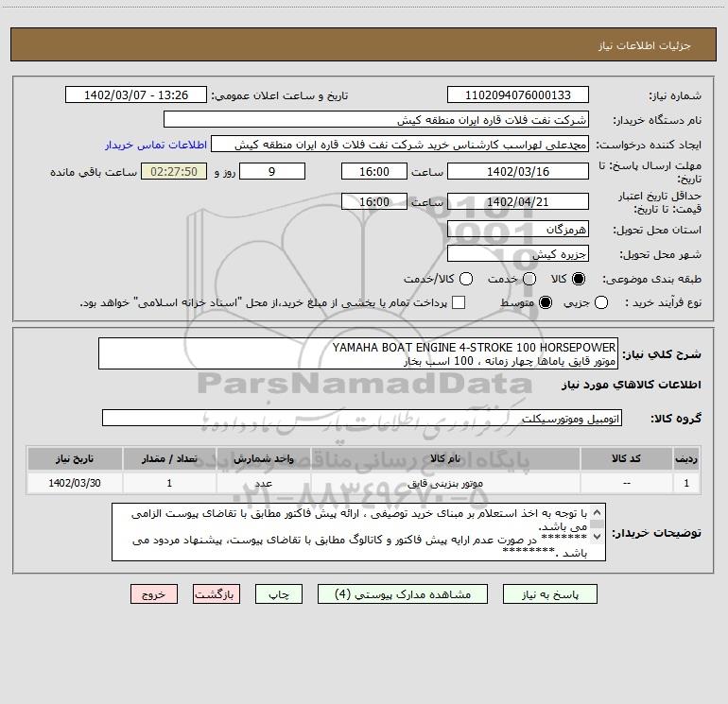Click the delivery city field جزیره کیش
Image resolution: width=728 pixels, height=704 pixels.
pyautogui.click(x=518, y=253)
